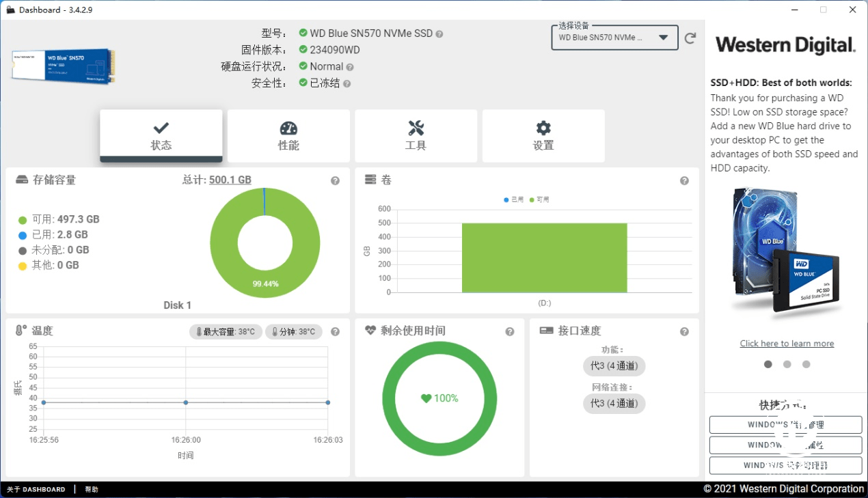Open the 设置 (Settings) gear icon
Image resolution: width=868 pixels, height=498 pixels.
point(543,128)
